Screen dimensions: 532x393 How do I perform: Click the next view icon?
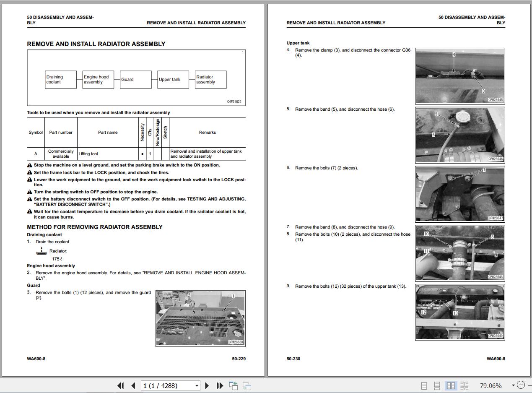247,385
